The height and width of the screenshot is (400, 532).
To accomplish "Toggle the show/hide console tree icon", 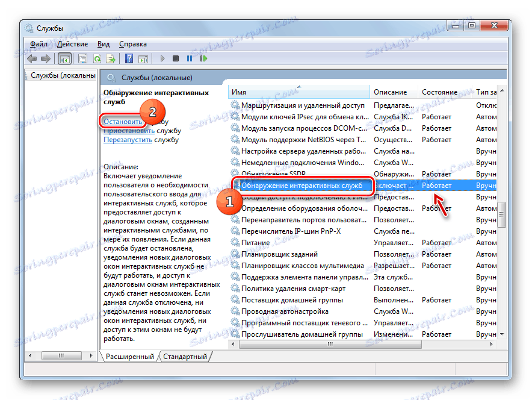I will (x=64, y=59).
